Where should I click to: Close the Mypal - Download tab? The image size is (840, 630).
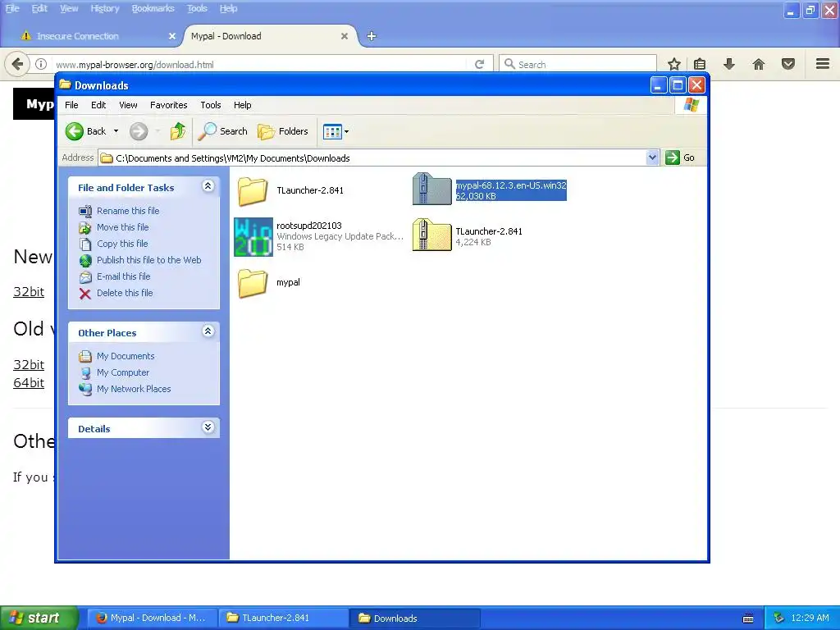(x=345, y=36)
